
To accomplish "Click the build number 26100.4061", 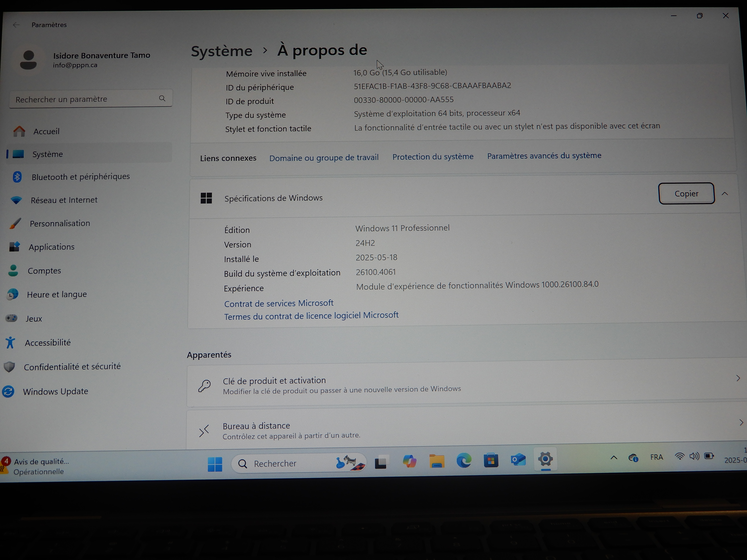I will coord(376,272).
